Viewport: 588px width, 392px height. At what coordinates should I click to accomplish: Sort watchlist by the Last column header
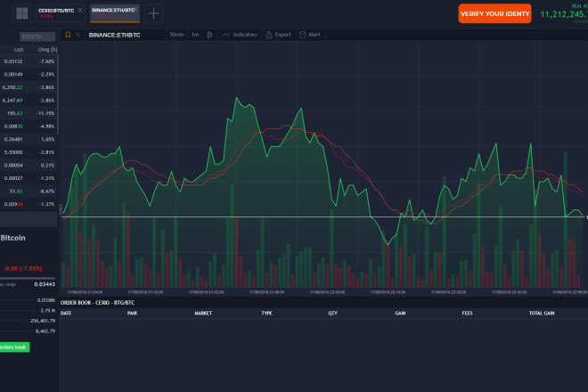pyautogui.click(x=19, y=50)
